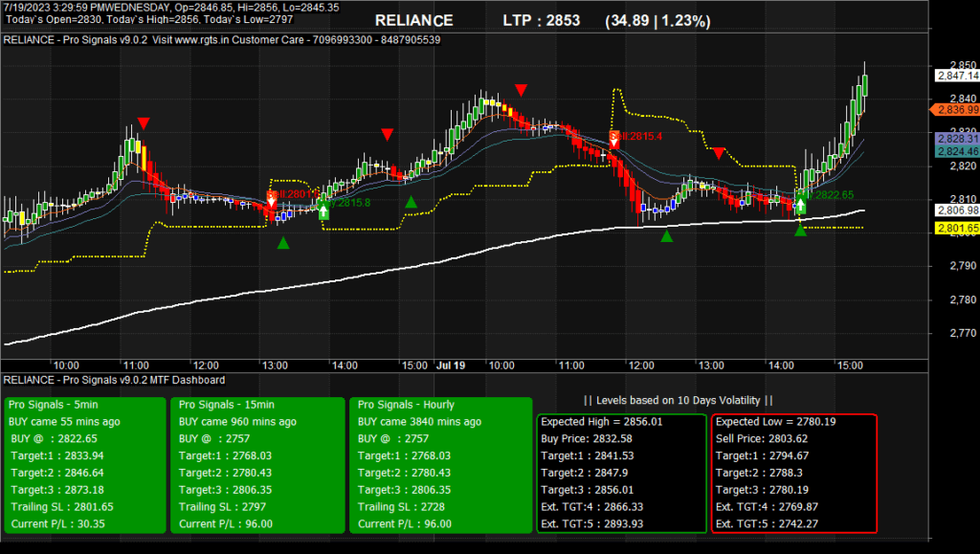980x554 pixels.
Task: Click the Pro Signals - 5min panel heading
Action: [x=54, y=405]
